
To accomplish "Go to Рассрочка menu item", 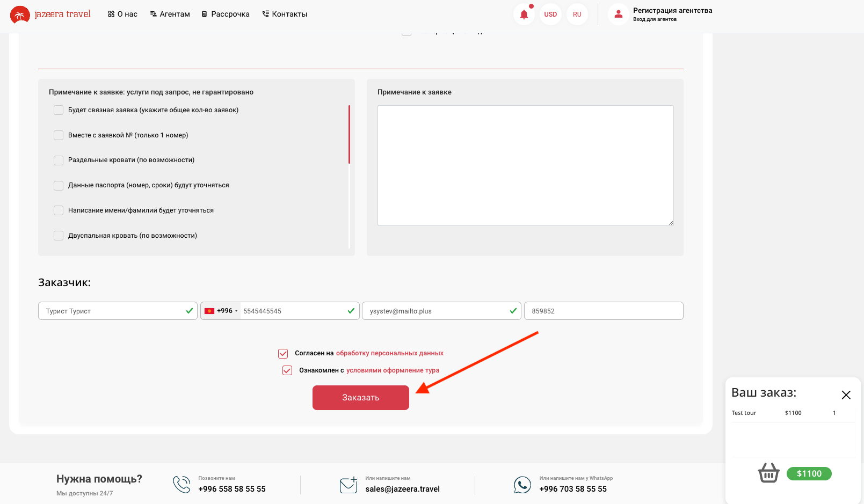I will 226,14.
